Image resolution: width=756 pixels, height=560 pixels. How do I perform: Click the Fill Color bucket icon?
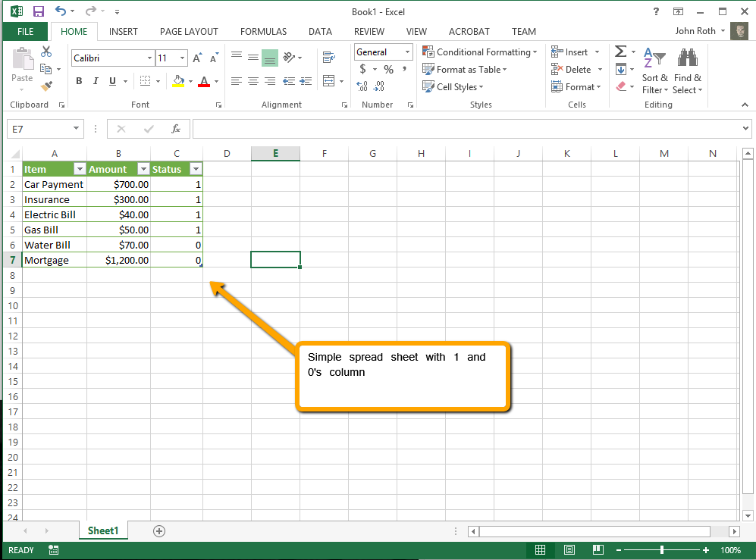click(178, 80)
